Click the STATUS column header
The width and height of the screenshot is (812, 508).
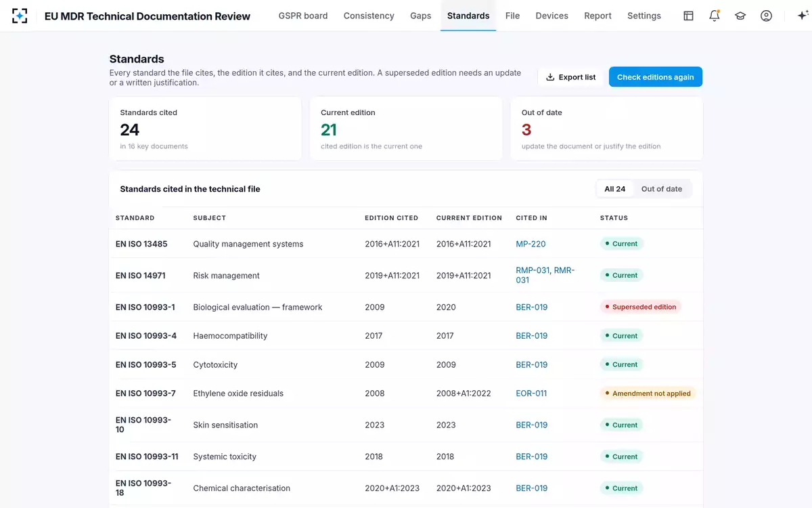[x=614, y=218]
